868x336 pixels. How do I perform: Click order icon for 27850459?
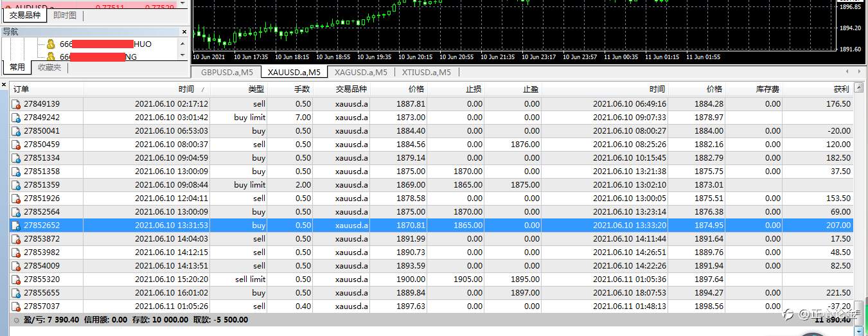pos(16,145)
